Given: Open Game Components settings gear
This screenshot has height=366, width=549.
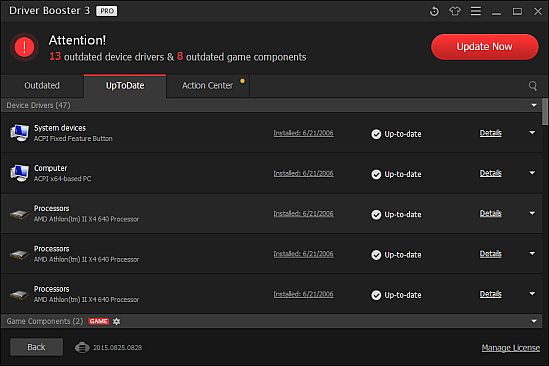Looking at the screenshot, I should click(x=117, y=321).
